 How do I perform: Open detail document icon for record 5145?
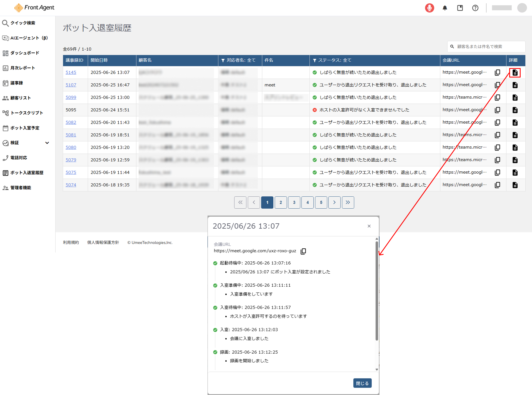click(x=515, y=72)
